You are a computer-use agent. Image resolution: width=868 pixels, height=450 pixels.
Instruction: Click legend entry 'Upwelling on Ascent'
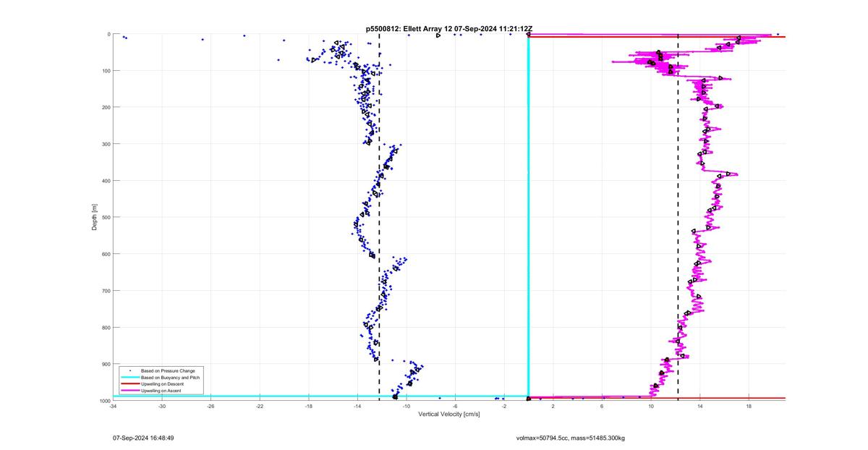coord(161,391)
